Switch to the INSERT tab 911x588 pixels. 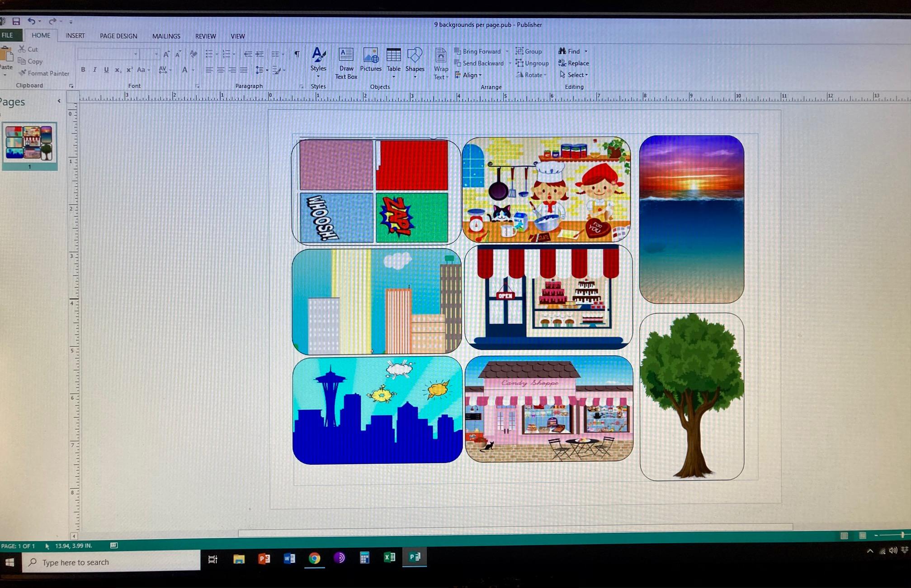75,36
